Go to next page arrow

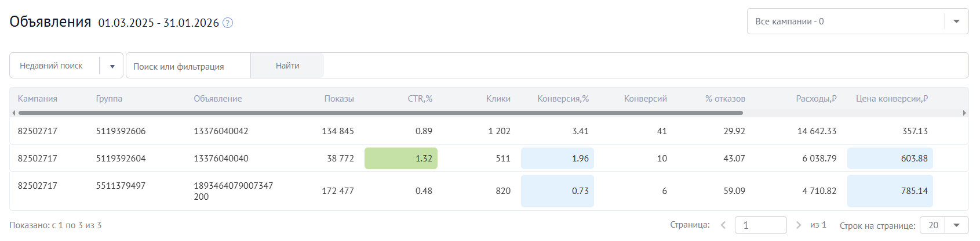point(798,225)
